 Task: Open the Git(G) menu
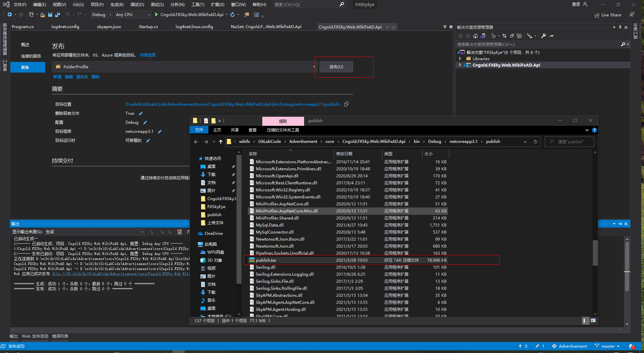click(78, 4)
